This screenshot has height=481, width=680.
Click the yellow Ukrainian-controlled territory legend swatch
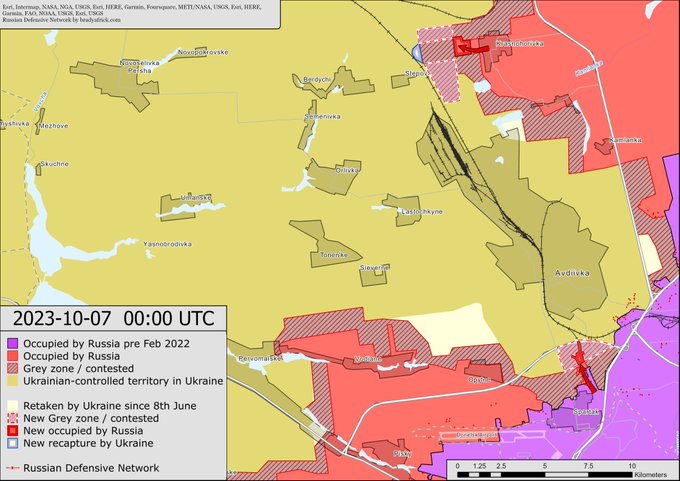13,381
